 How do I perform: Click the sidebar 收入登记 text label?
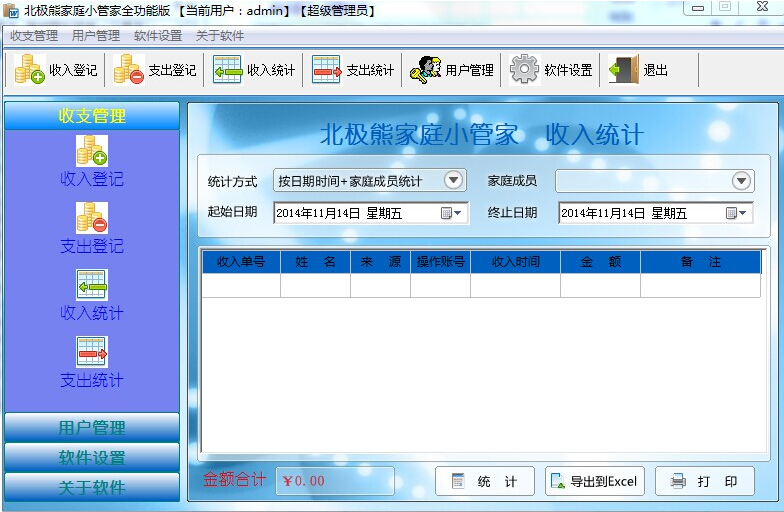click(92, 179)
